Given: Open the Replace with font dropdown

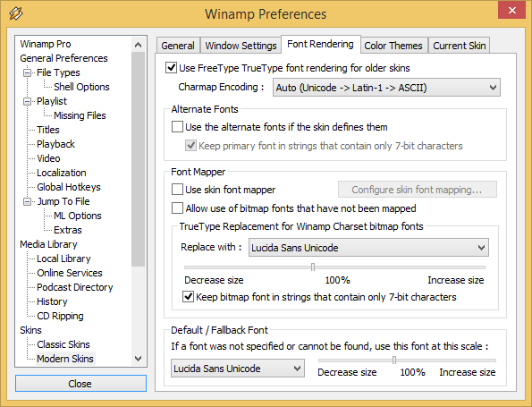Looking at the screenshot, I should pyautogui.click(x=368, y=248).
